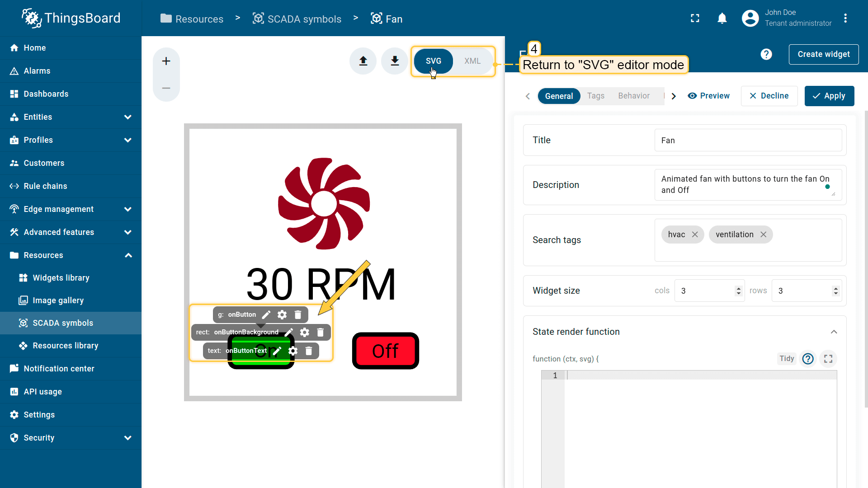Select SVG editor mode toggle
This screenshot has width=868, height=488.
click(433, 61)
